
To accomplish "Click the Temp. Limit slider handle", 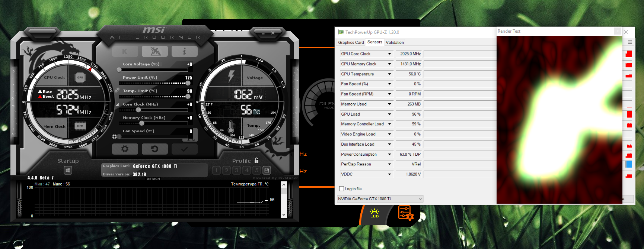I will pos(188,97).
